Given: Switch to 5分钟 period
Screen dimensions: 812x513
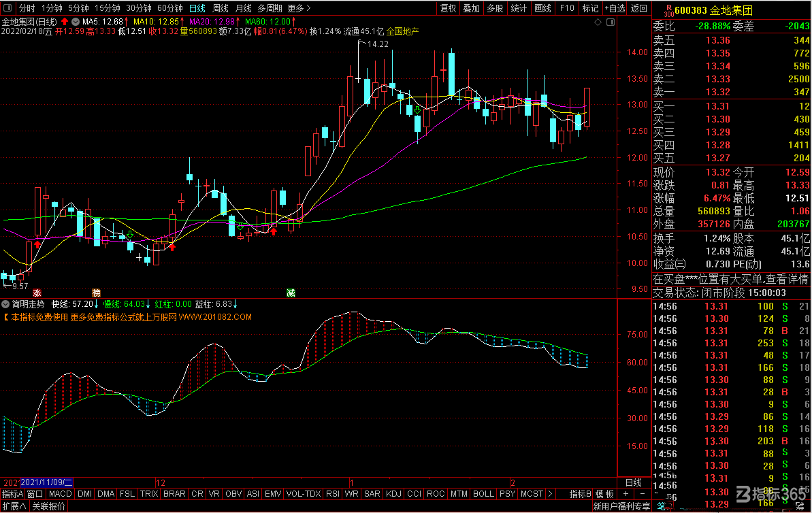Looking at the screenshot, I should pyautogui.click(x=79, y=8).
